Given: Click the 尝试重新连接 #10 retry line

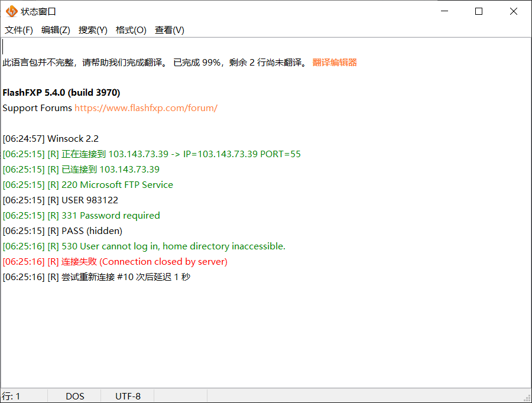Looking at the screenshot, I should (x=97, y=277).
